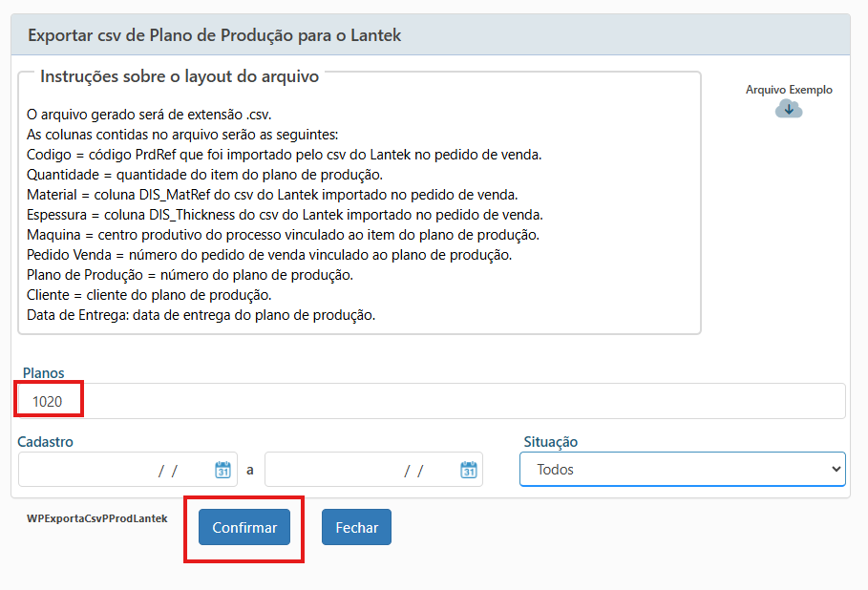Expand the Situação dropdown showing Todos
The width and height of the screenshot is (868, 590).
tap(682, 470)
